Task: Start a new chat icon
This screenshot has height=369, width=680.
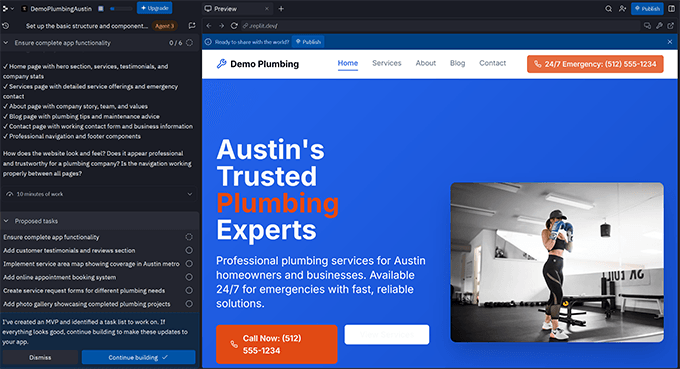Action: pyautogui.click(x=192, y=26)
